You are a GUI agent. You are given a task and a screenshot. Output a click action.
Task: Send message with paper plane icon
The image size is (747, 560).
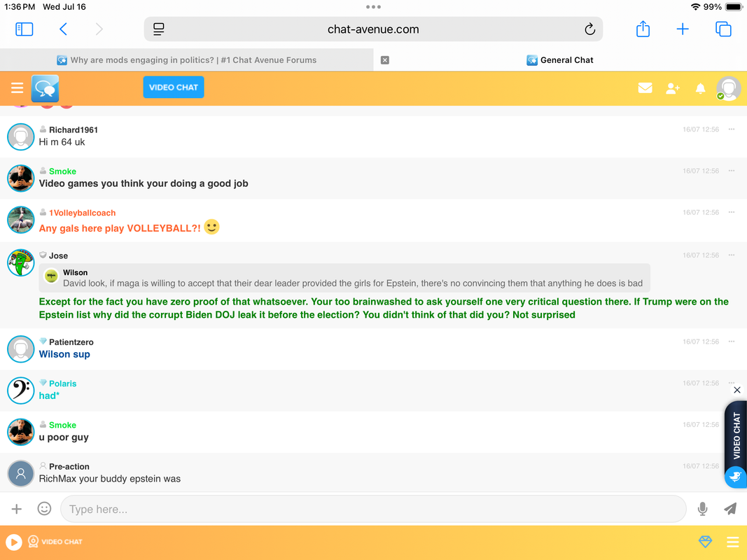click(730, 509)
